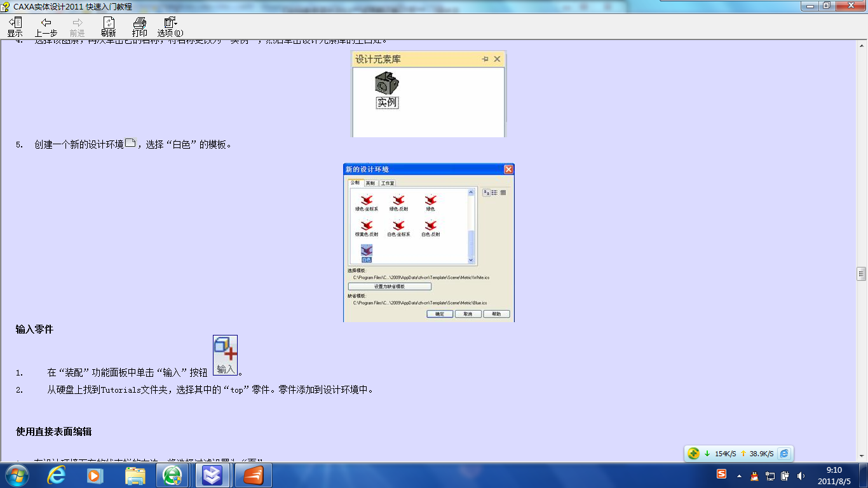868x488 pixels.
Task: Click the upload speed 38.9K/S readout
Action: 761,454
